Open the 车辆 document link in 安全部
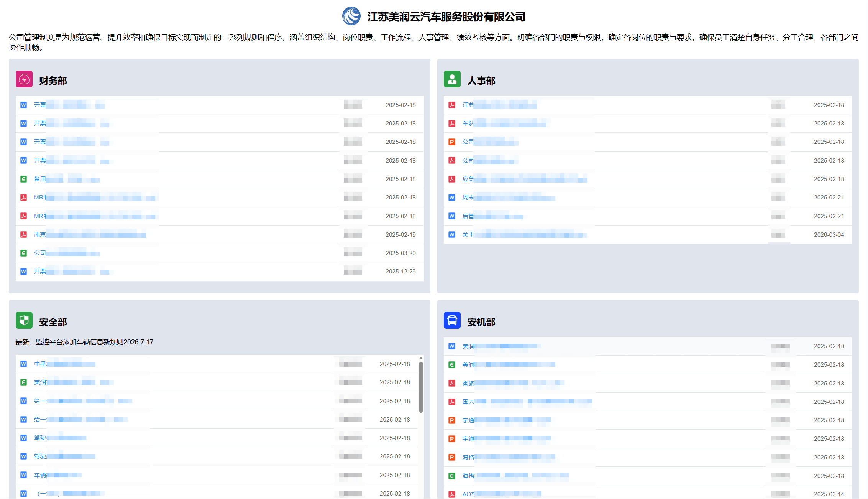Viewport: 868px width, 499px height. (x=58, y=475)
